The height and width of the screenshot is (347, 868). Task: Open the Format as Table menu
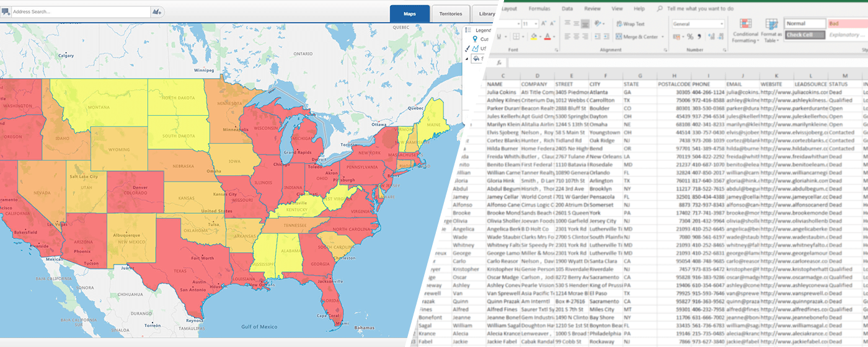pos(771,30)
